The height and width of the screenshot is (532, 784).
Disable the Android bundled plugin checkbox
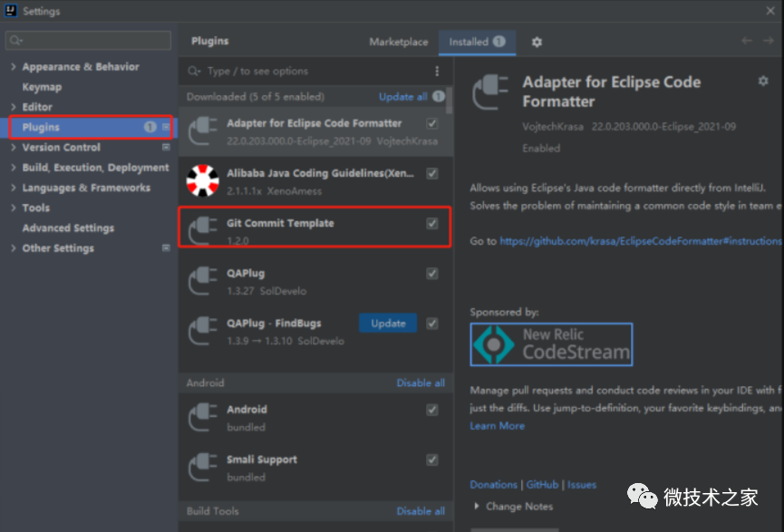click(x=432, y=410)
